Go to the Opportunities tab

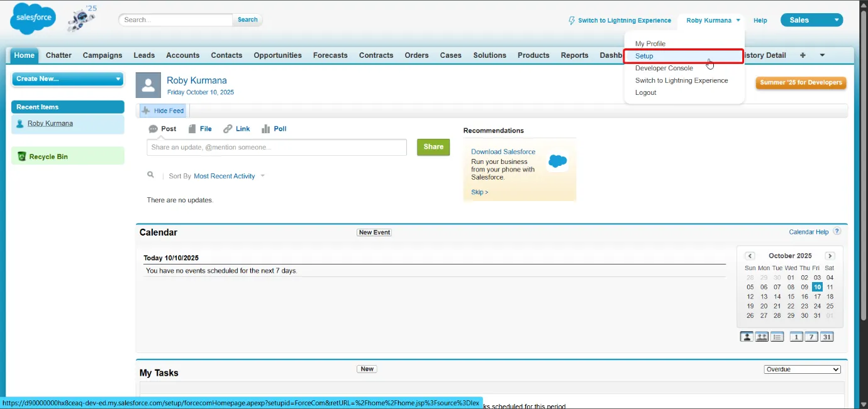278,55
